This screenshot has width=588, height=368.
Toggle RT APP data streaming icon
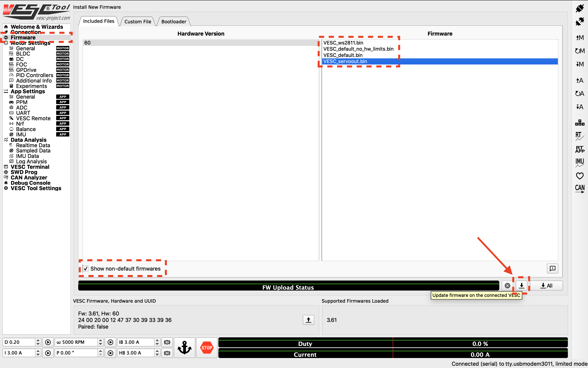pyautogui.click(x=580, y=149)
